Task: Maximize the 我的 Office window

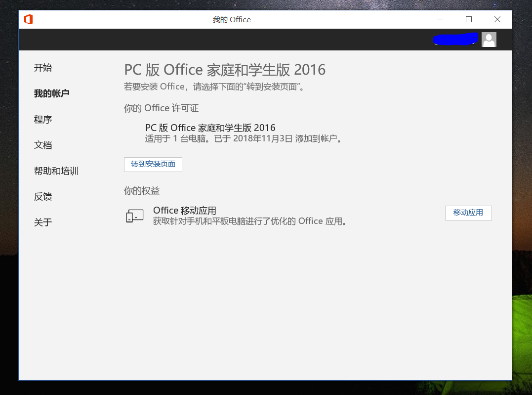Action: pos(469,20)
